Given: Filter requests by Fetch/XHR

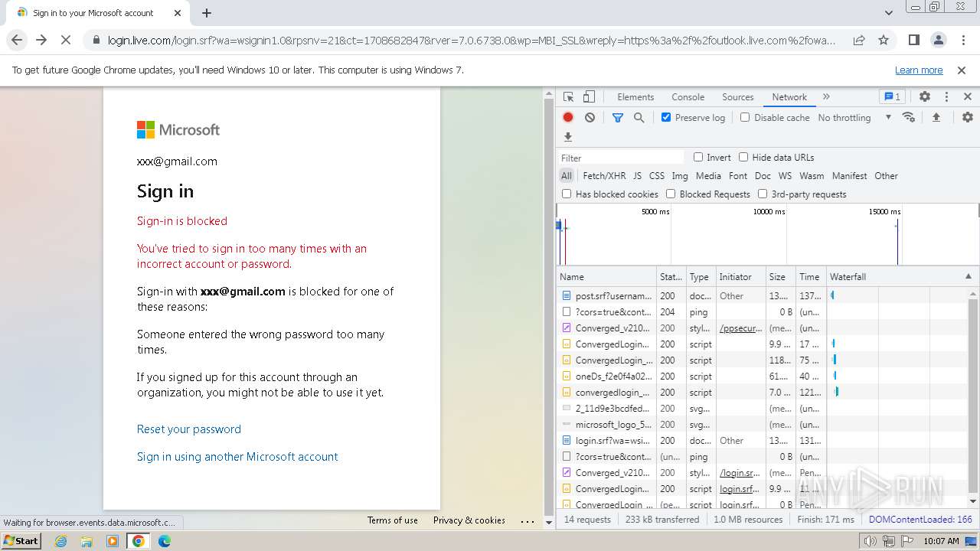Looking at the screenshot, I should [604, 176].
